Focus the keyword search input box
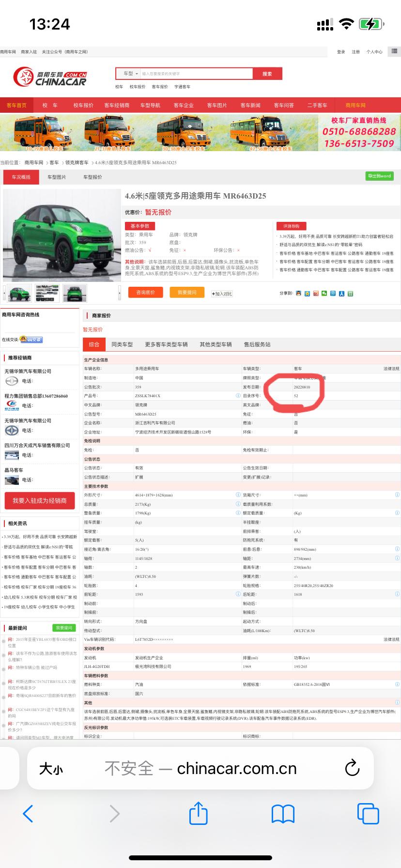The width and height of the screenshot is (401, 868). point(196,74)
